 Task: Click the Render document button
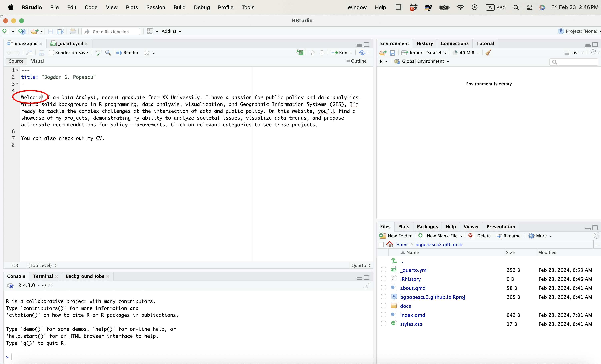coord(128,53)
